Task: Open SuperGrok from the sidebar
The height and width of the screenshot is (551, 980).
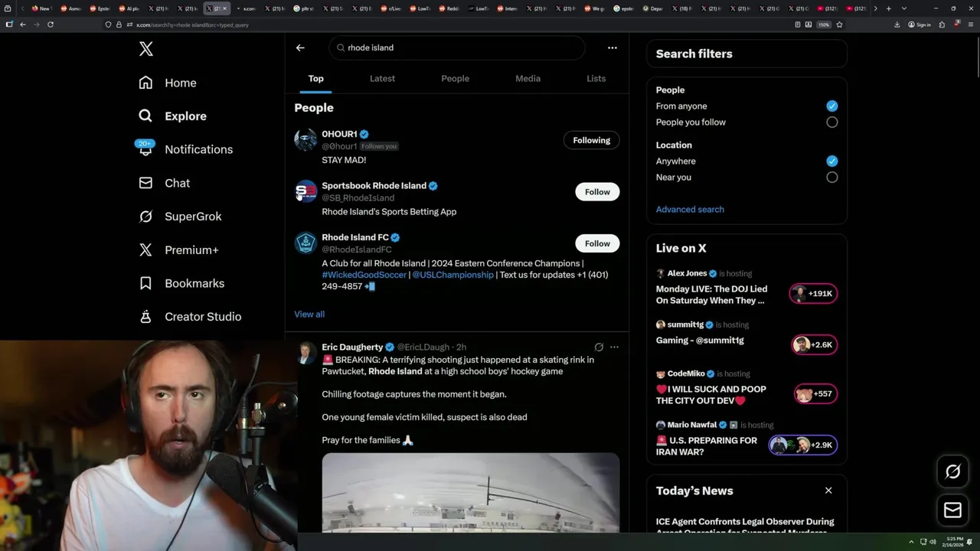Action: (x=181, y=217)
